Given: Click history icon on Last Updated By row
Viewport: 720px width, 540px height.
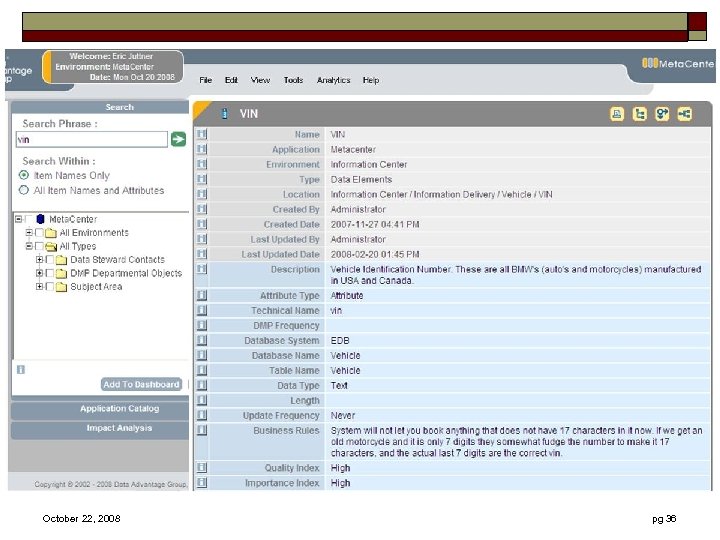Looking at the screenshot, I should [202, 239].
